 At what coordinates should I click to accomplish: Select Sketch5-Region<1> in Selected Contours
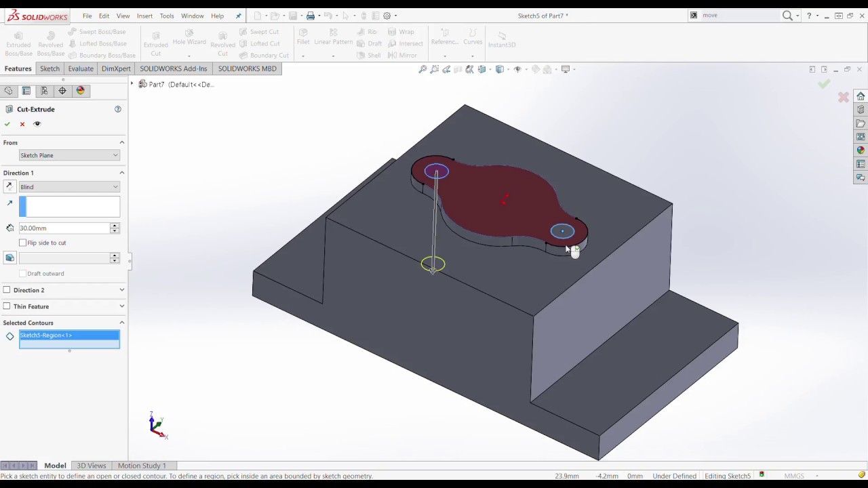tap(69, 335)
